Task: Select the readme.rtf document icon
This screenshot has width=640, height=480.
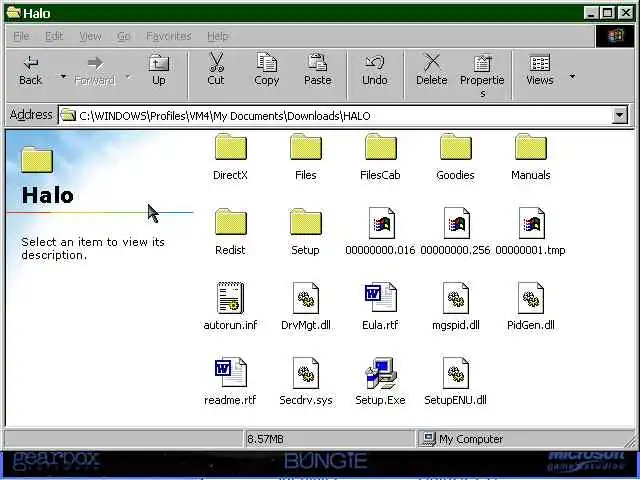Action: pyautogui.click(x=231, y=372)
